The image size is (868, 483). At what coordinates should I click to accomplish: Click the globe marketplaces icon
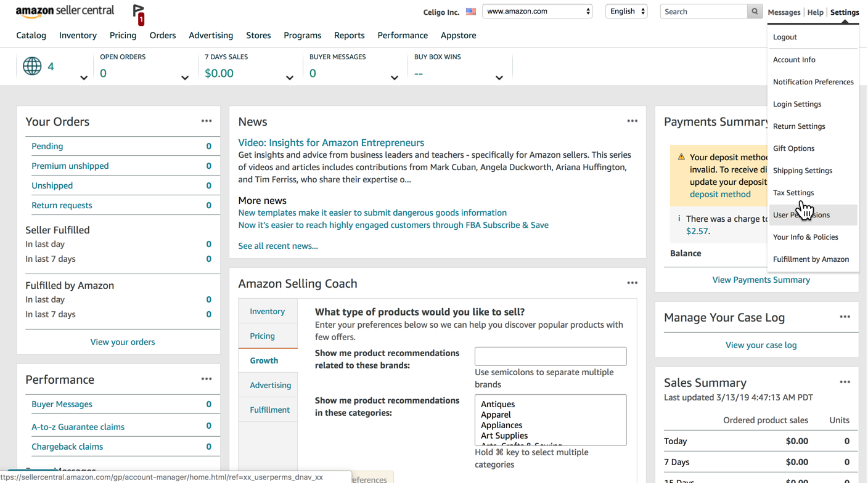click(32, 66)
